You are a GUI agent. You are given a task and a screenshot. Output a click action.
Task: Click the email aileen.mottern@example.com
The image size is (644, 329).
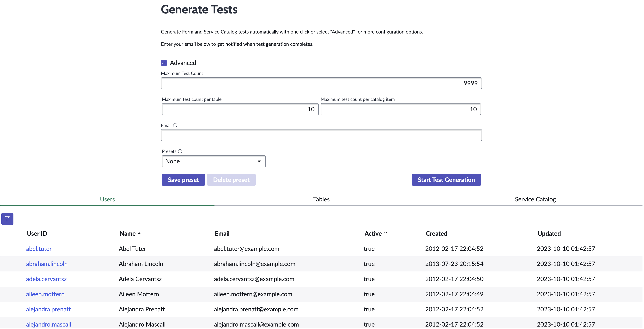click(x=253, y=294)
